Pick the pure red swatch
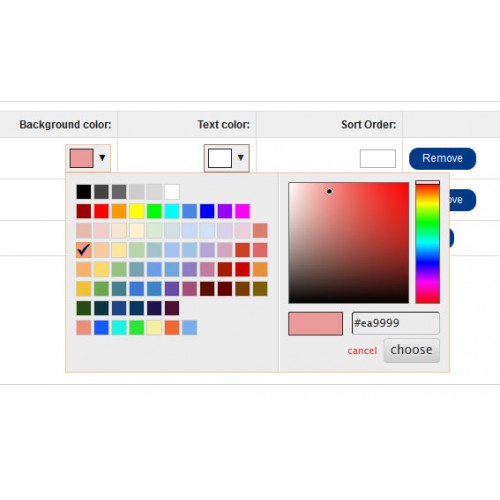Viewport: 500px width, 500px height. pos(101,211)
